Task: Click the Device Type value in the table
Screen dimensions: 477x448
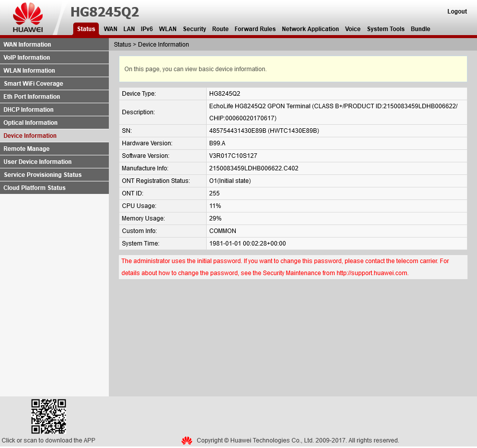Action: (225, 94)
